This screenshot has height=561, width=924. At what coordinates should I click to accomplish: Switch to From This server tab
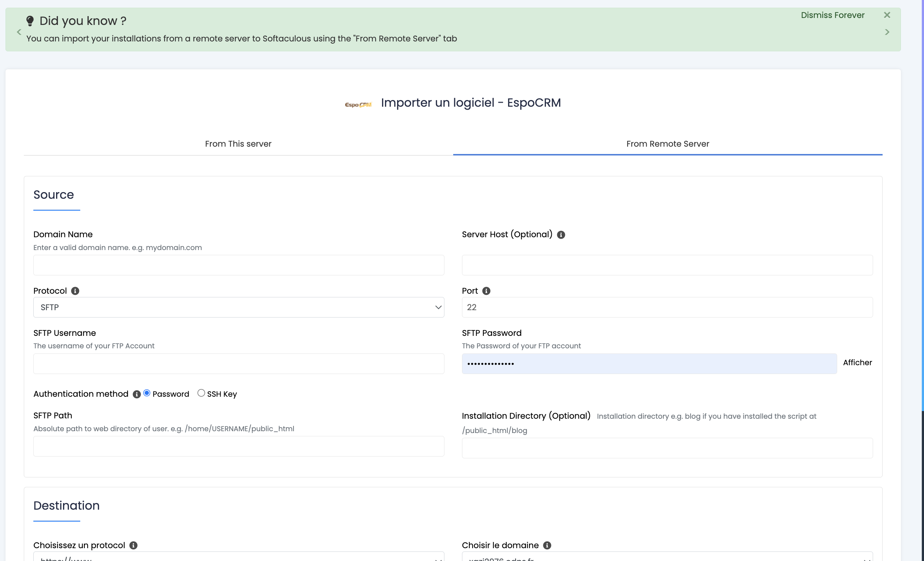click(238, 144)
